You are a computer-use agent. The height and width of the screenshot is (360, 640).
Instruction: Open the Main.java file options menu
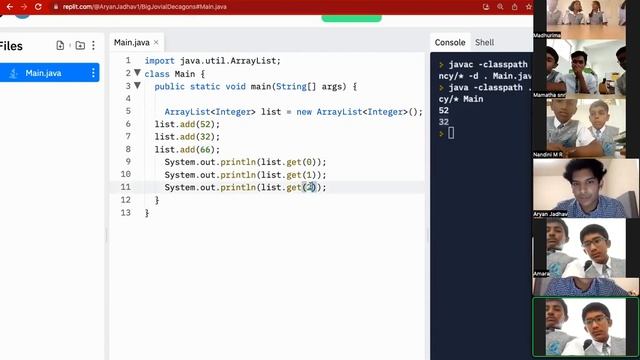[x=93, y=73]
